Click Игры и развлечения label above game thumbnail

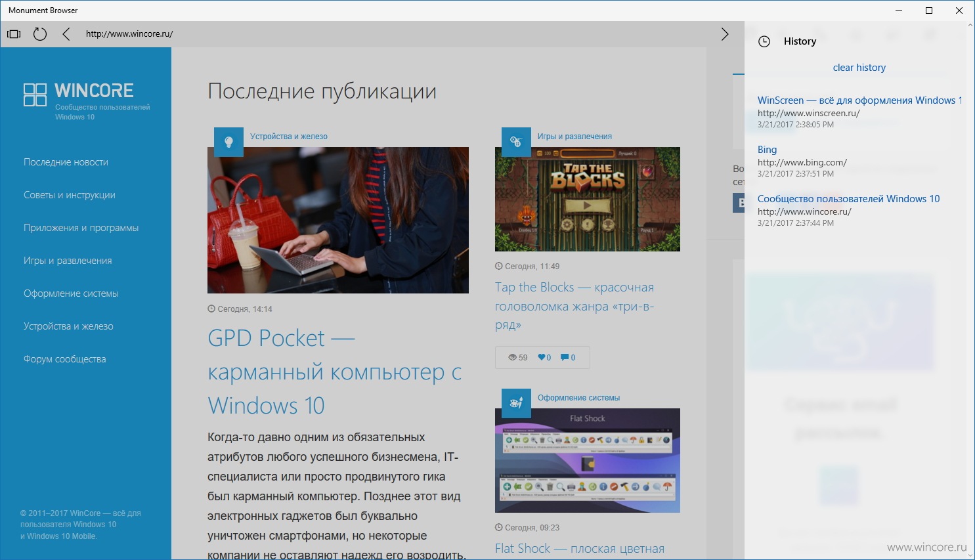click(x=574, y=137)
